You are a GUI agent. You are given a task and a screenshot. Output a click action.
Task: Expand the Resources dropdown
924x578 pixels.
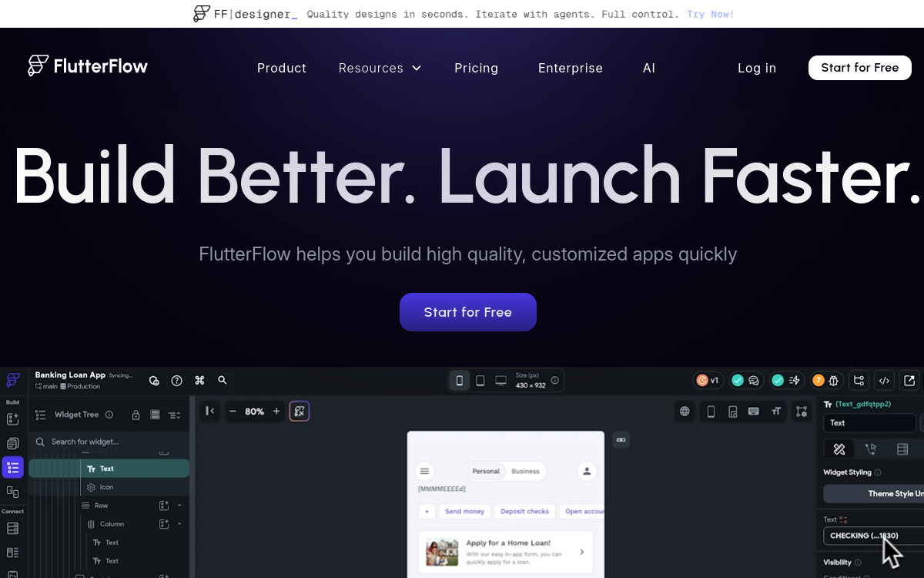pos(380,68)
